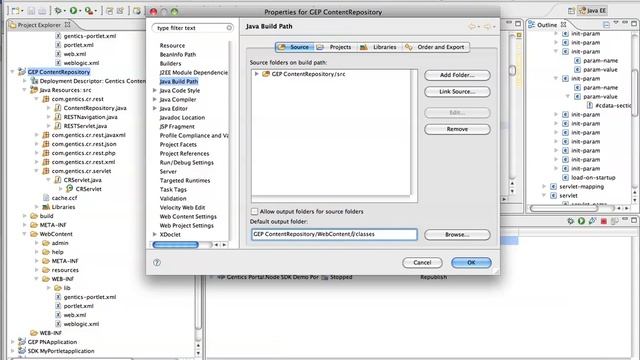The image size is (640, 360).
Task: Expand the XDoclet category
Action: click(155, 234)
